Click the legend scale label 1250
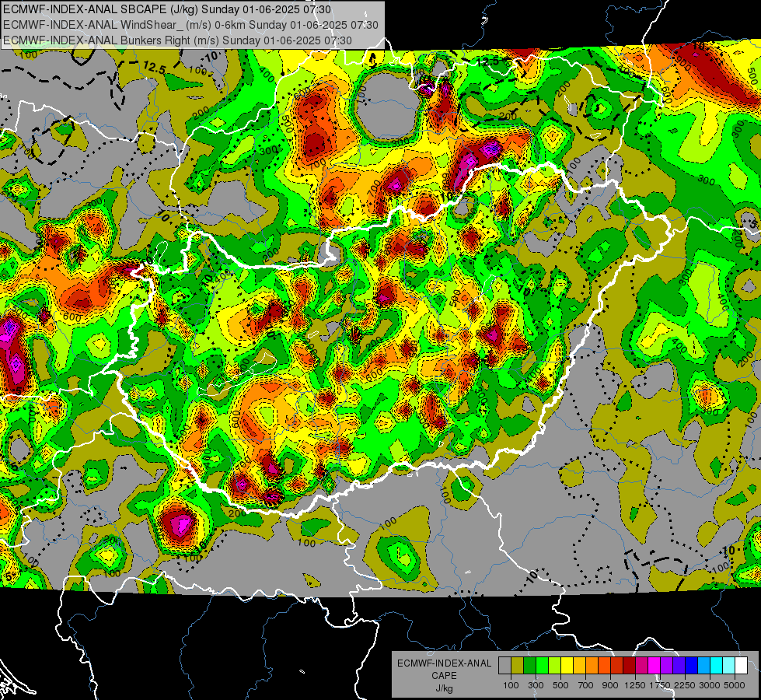Screen dimensions: 761x700 pyautogui.click(x=635, y=685)
